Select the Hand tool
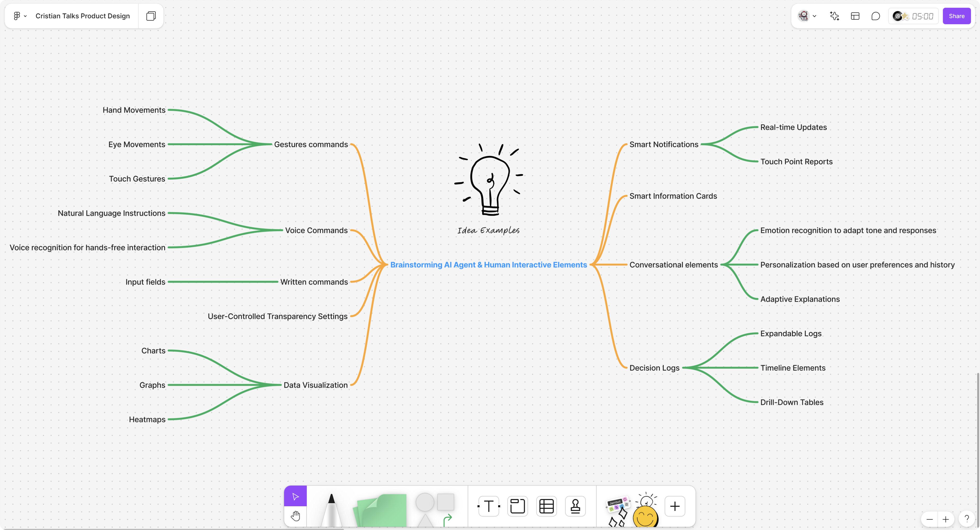Viewport: 980px width, 530px height. pyautogui.click(x=295, y=516)
